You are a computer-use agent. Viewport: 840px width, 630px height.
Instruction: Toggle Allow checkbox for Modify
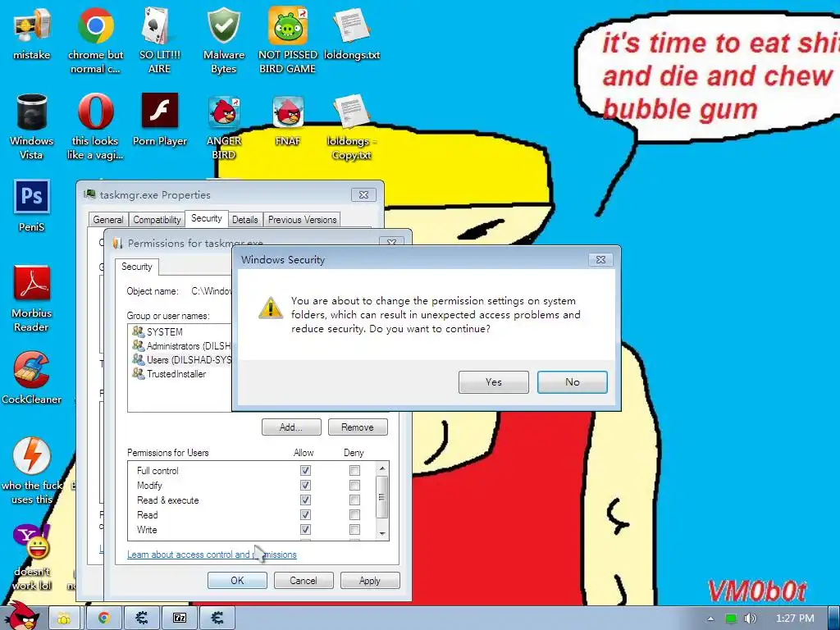pyautogui.click(x=305, y=486)
